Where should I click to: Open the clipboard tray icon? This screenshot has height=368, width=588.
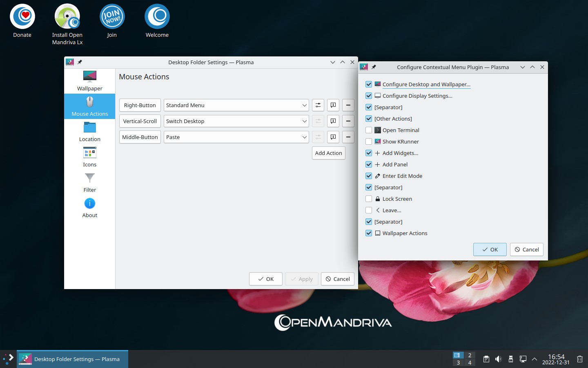click(x=486, y=359)
